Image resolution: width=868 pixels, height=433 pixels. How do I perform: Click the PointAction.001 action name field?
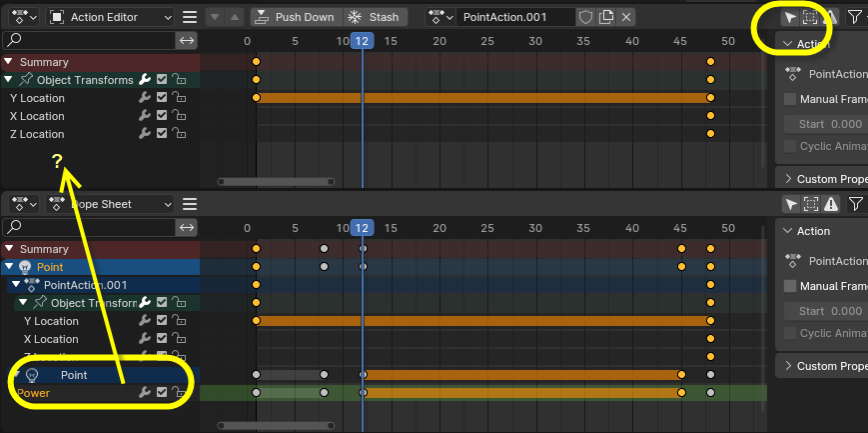(x=515, y=17)
